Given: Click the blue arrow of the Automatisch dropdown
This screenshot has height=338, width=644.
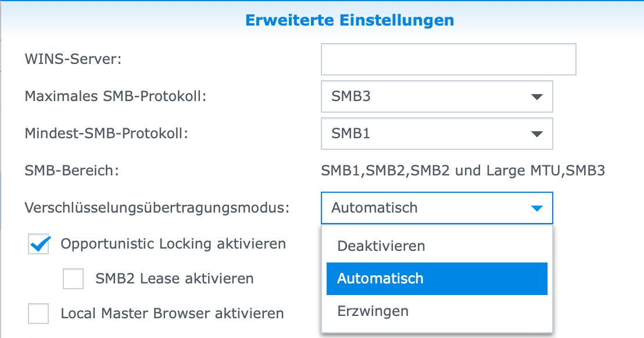Looking at the screenshot, I should 536,208.
